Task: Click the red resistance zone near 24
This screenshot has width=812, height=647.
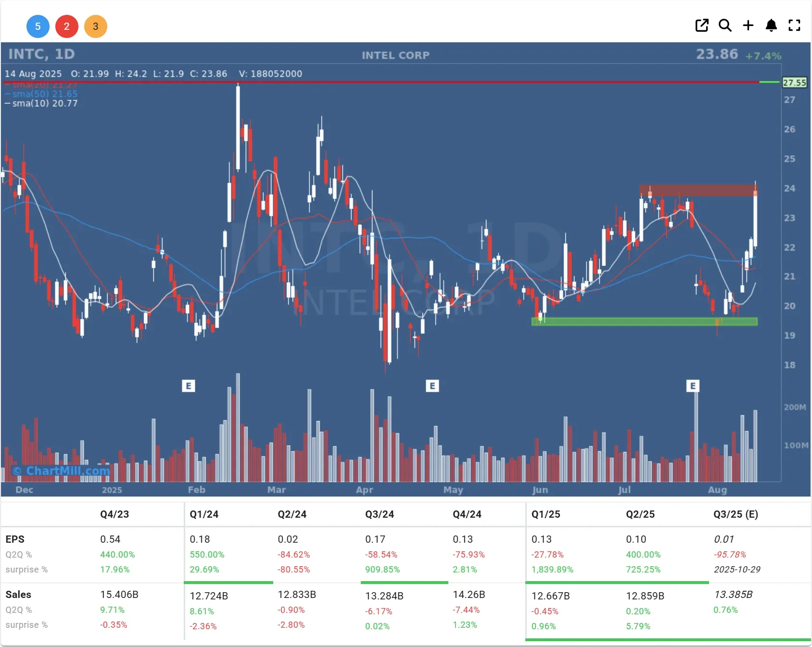Action: 698,190
